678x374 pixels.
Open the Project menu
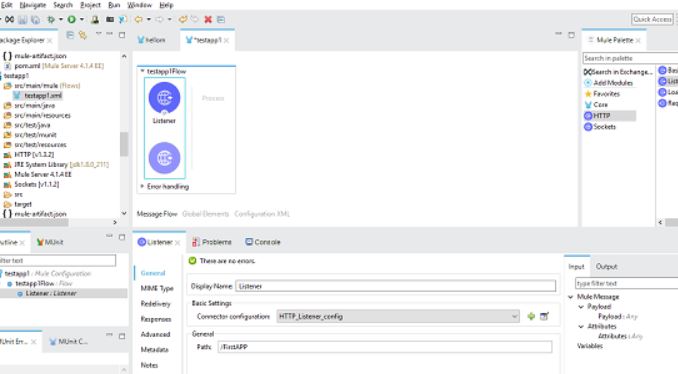90,5
